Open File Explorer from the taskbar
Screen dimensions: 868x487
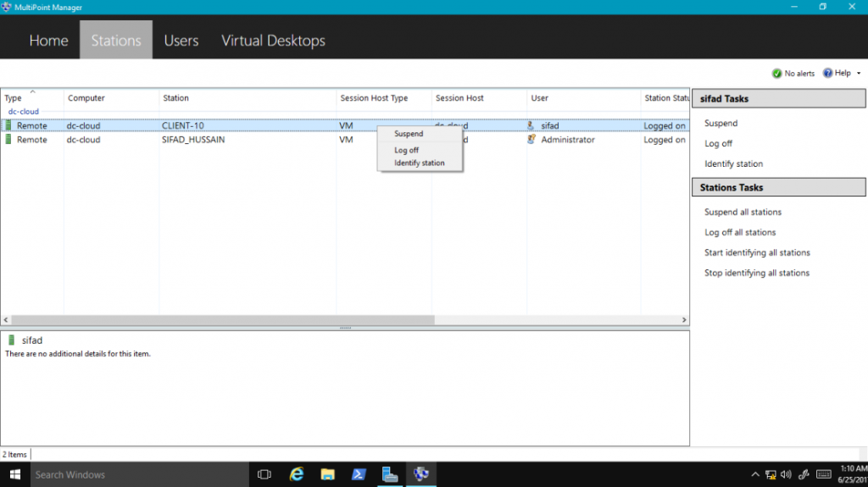click(x=328, y=474)
